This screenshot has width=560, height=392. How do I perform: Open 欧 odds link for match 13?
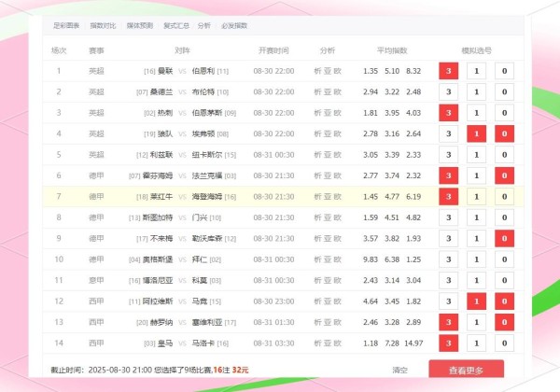[x=337, y=322]
